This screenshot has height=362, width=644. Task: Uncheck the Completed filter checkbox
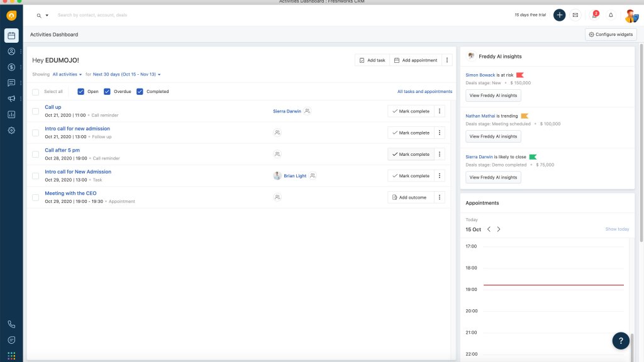140,91
